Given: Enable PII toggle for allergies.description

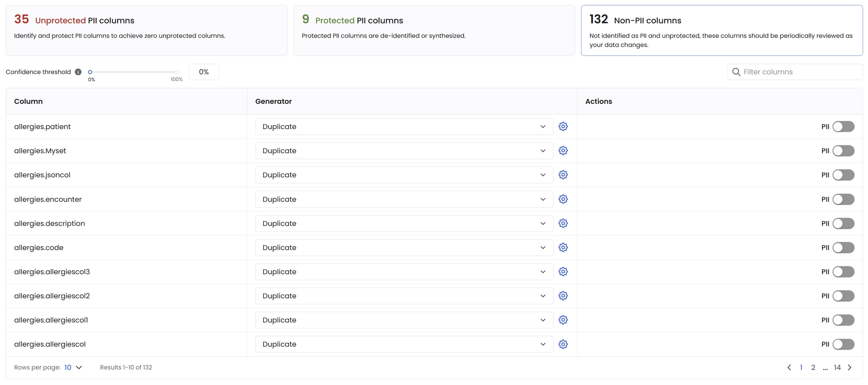Looking at the screenshot, I should [843, 223].
